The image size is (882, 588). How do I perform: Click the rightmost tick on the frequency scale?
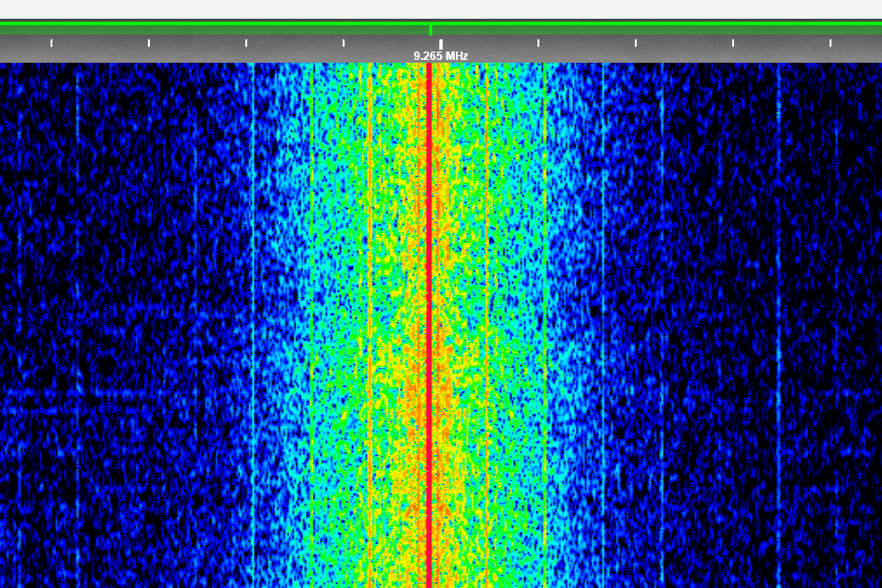tap(831, 42)
